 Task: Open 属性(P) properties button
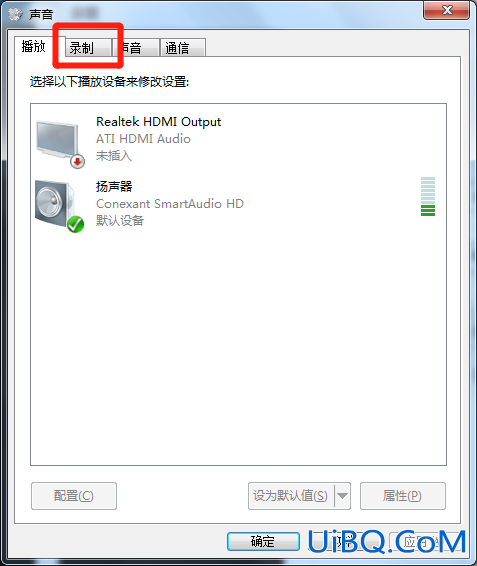pos(403,496)
